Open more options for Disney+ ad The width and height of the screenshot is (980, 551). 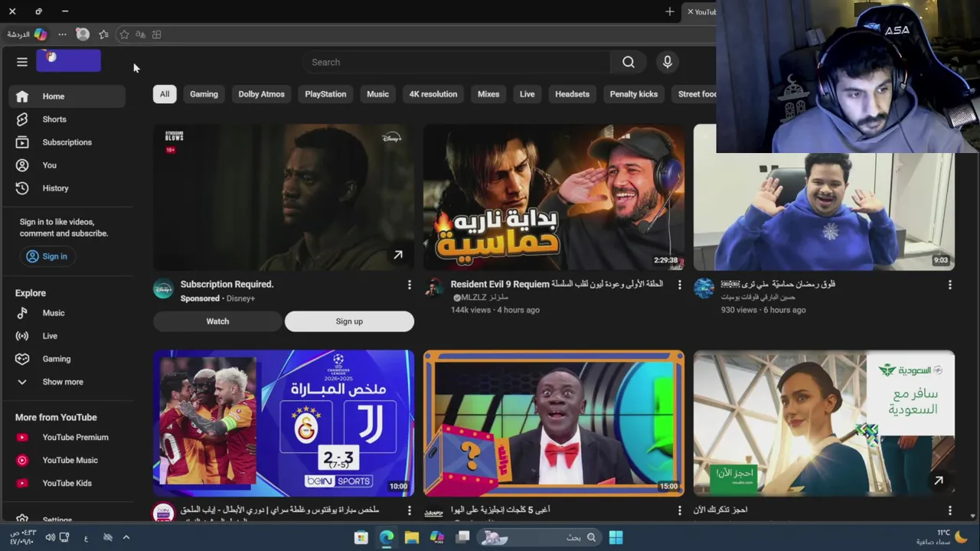(x=410, y=285)
